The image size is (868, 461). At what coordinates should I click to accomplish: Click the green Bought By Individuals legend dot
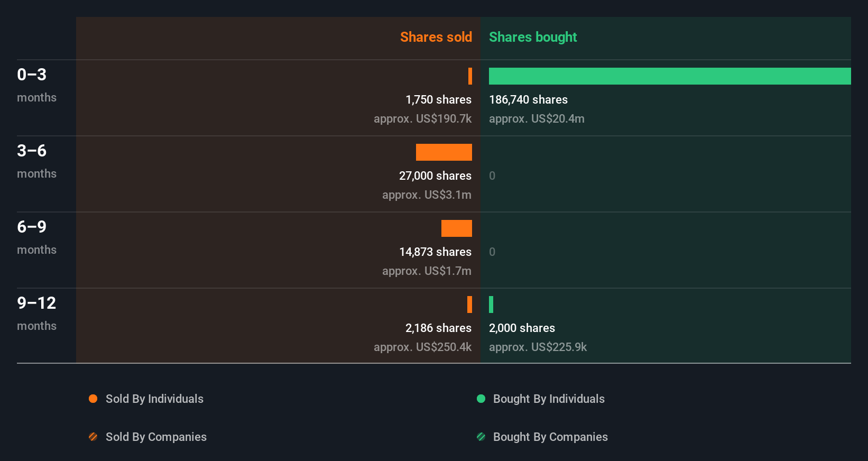coord(481,399)
